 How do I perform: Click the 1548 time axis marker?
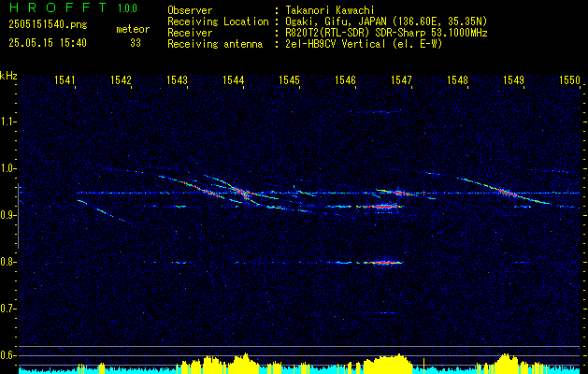pyautogui.click(x=457, y=79)
